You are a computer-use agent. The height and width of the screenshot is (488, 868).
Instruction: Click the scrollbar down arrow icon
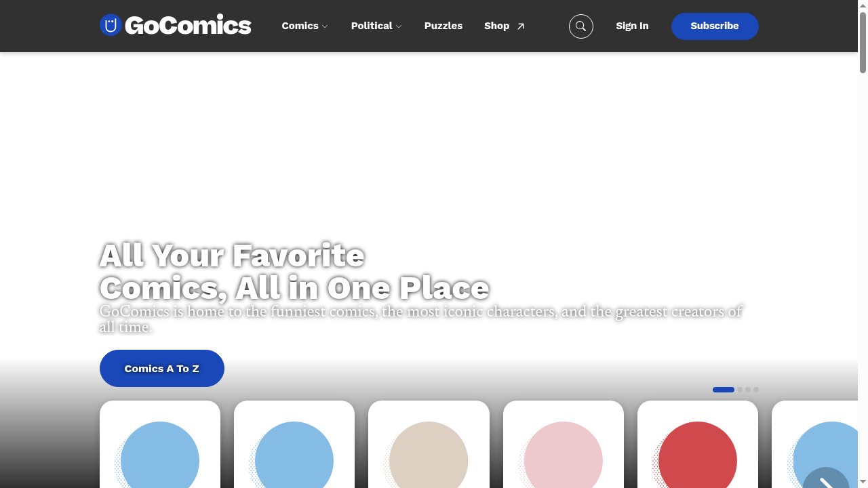(863, 483)
